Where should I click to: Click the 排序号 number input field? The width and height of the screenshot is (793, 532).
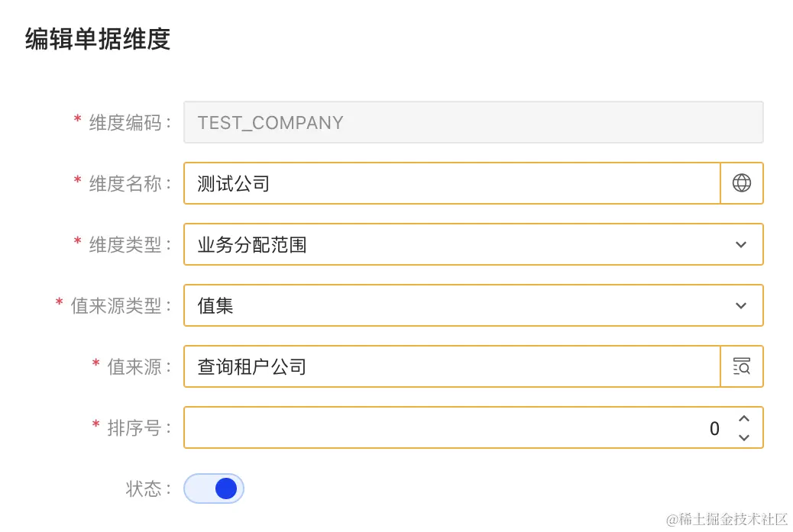point(474,427)
